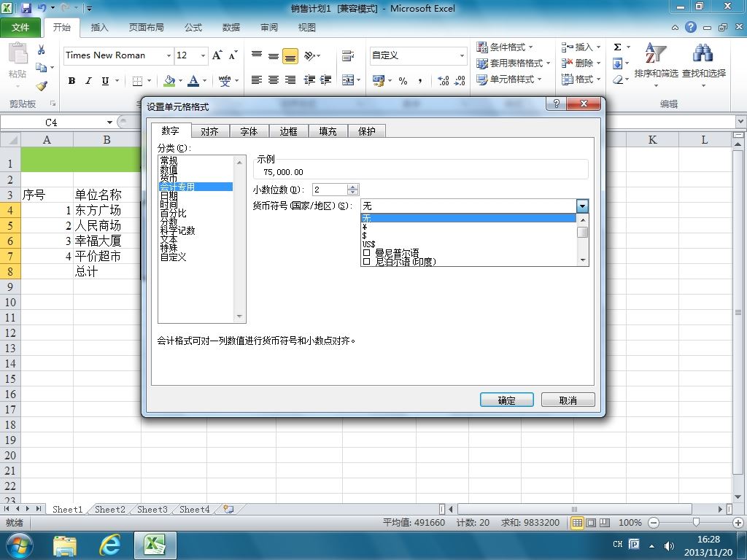Viewport: 747px width, 560px height.
Task: Click the Clear eraser icon in the ribbon
Action: coord(617,79)
